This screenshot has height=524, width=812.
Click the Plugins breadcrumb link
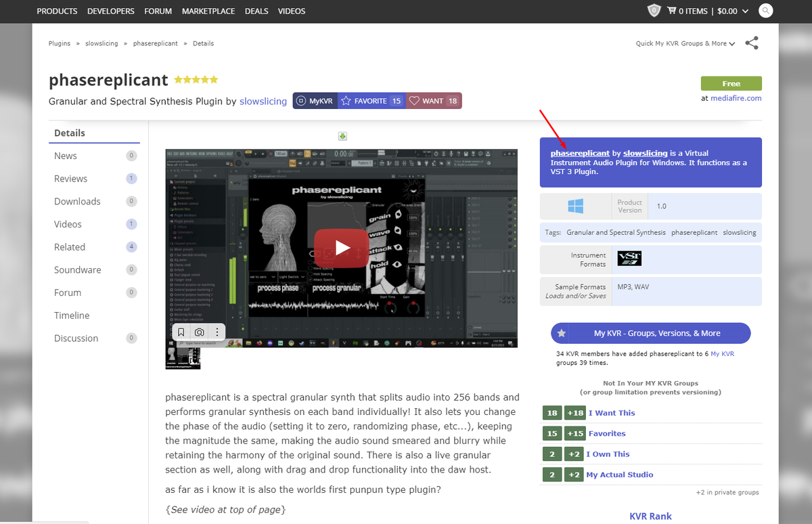pyautogui.click(x=60, y=43)
